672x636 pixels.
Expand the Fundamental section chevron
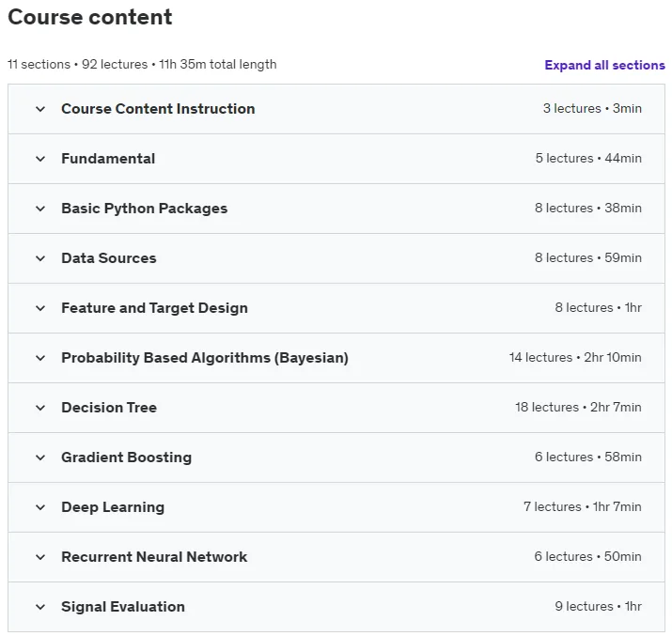40,159
